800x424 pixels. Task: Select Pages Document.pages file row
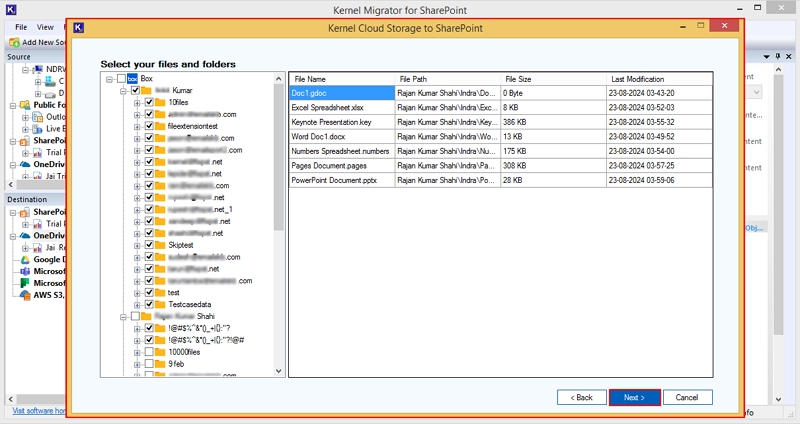[501, 166]
